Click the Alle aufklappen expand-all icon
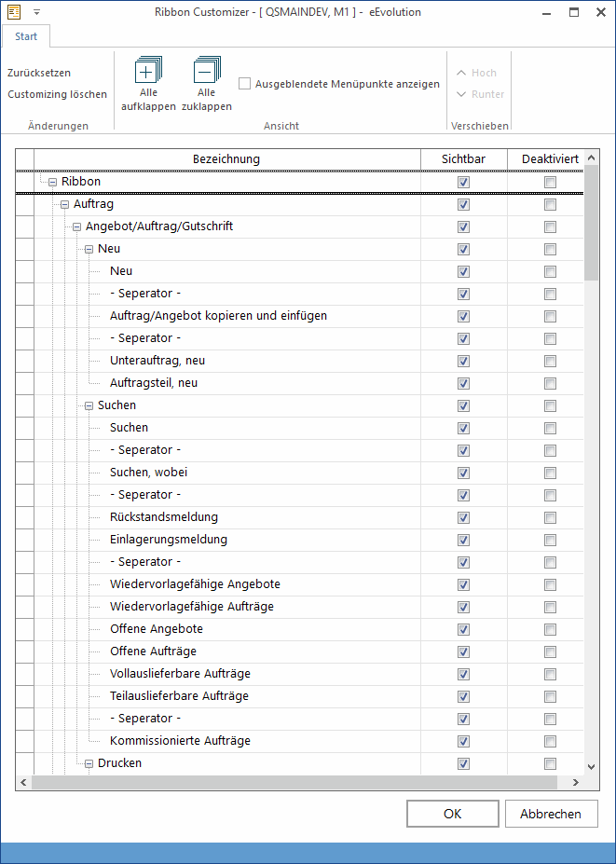Screen dimensions: 616x864 coord(148,71)
